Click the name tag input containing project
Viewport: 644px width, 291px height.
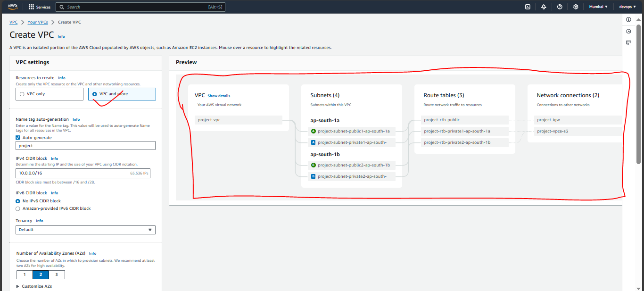[85, 146]
